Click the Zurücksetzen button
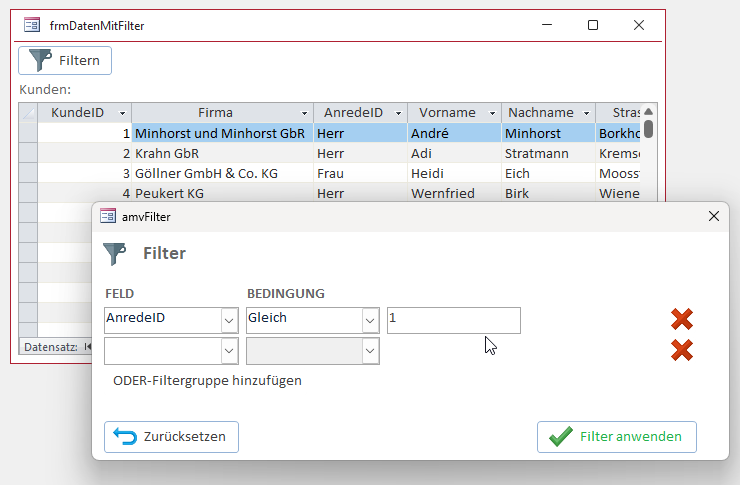 [x=171, y=437]
